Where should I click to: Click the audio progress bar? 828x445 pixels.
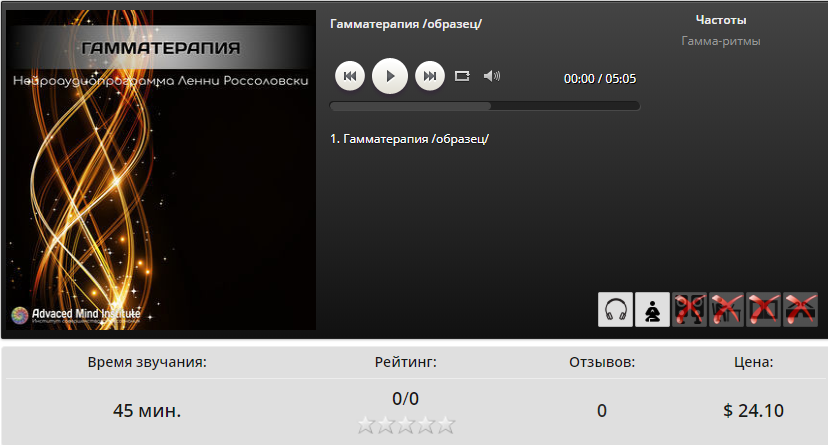pyautogui.click(x=485, y=106)
